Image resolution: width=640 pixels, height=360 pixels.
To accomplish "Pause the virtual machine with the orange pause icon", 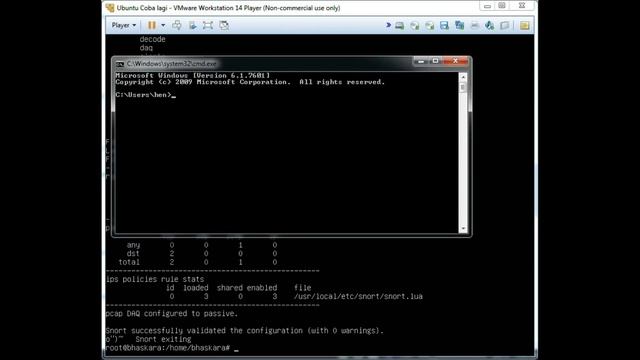I will (x=152, y=25).
